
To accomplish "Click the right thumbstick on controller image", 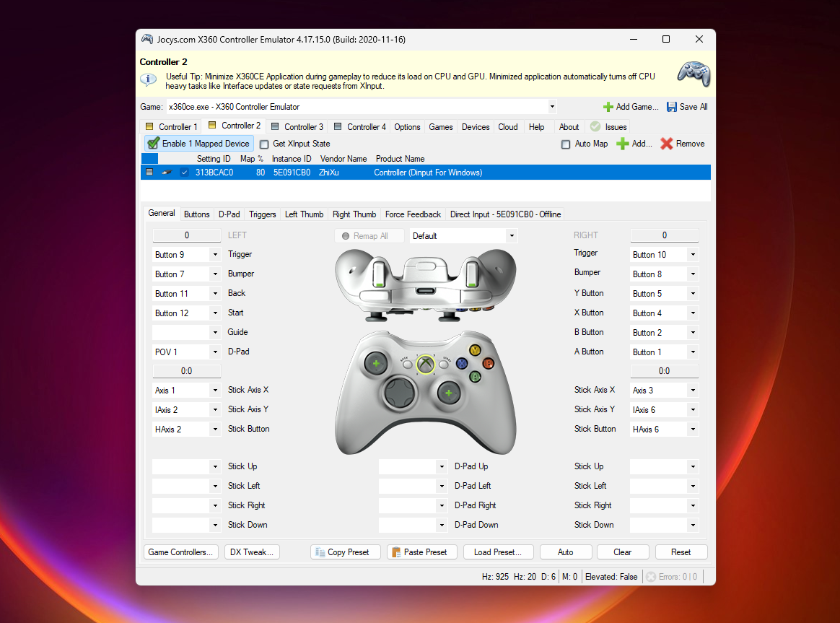I will tap(449, 393).
